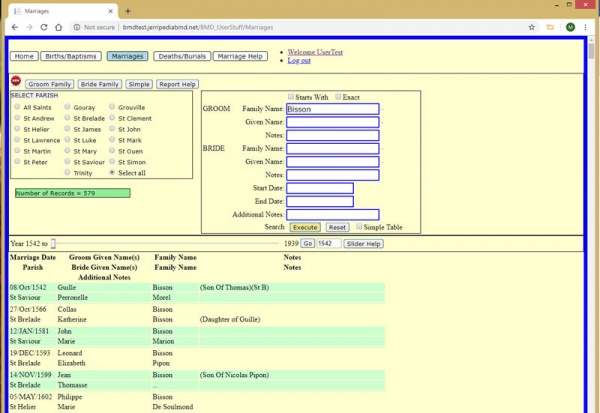Click the green profile avatar icon
Image resolution: width=600 pixels, height=413 pixels.
(570, 27)
